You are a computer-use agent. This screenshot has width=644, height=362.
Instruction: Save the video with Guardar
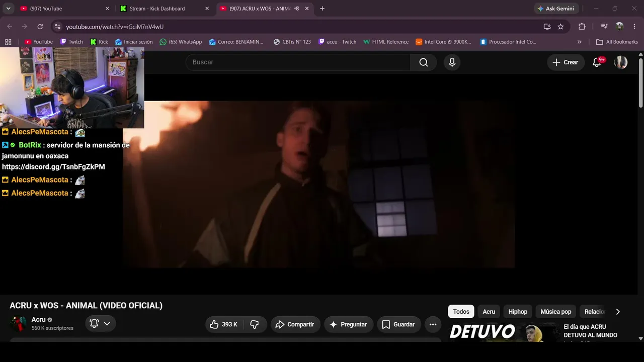pyautogui.click(x=398, y=324)
